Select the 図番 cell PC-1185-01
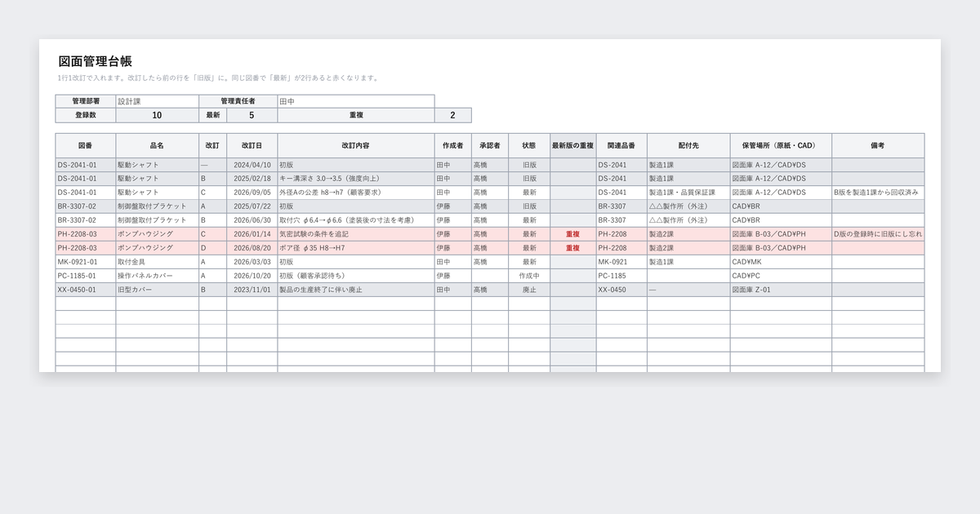Image resolution: width=980 pixels, height=514 pixels. tap(86, 276)
